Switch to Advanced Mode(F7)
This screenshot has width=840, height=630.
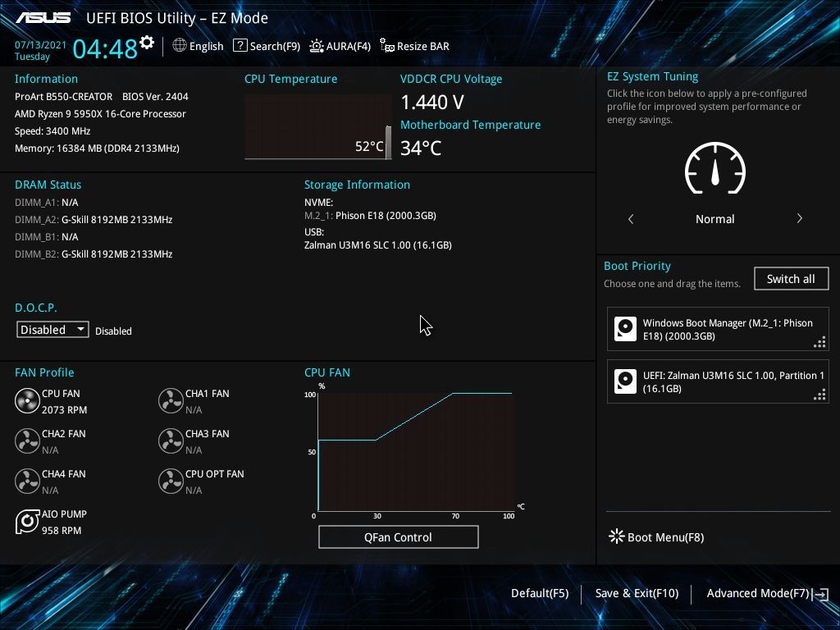757,593
